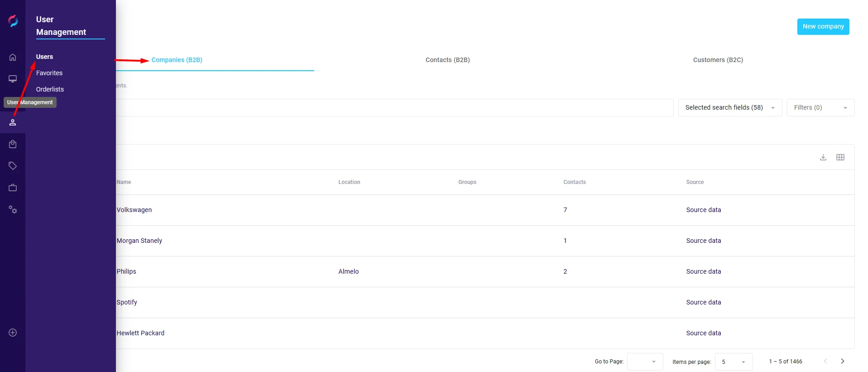The image size is (868, 372).
Task: Open the Philips company row
Action: 485,271
